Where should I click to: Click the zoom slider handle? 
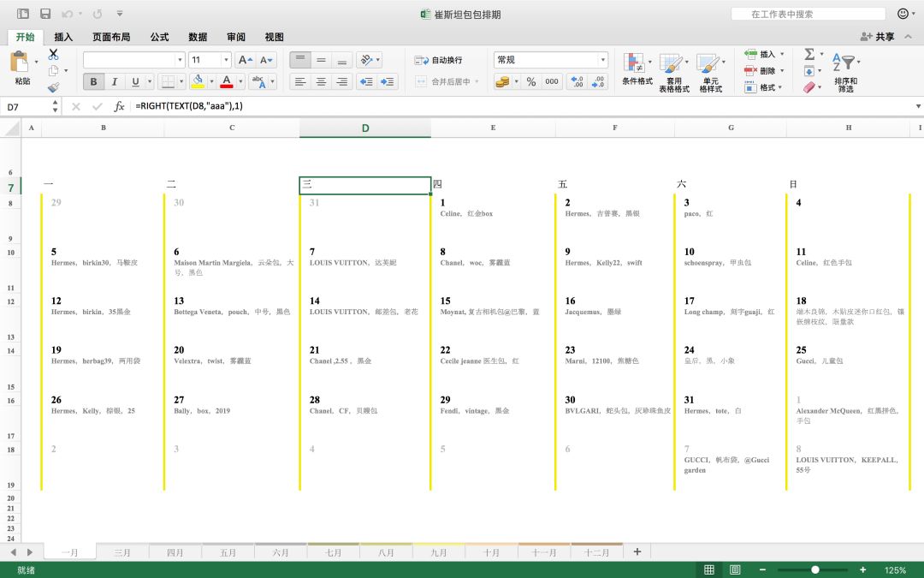pyautogui.click(x=815, y=569)
